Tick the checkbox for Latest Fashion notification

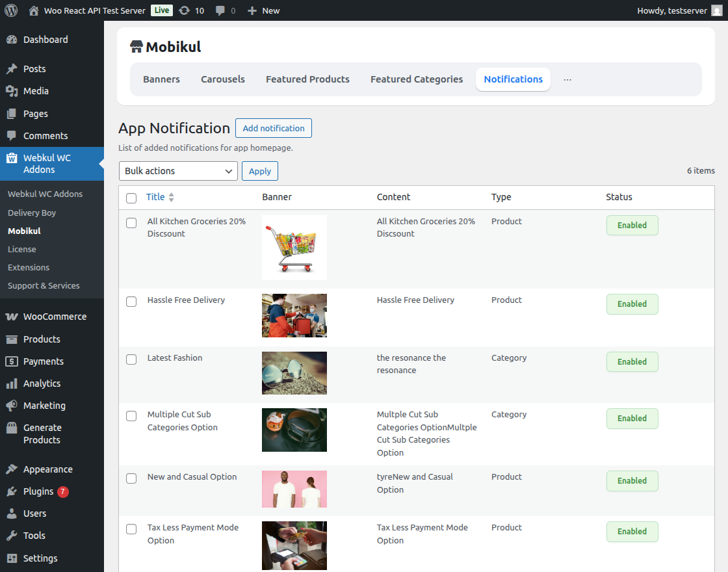tap(131, 359)
